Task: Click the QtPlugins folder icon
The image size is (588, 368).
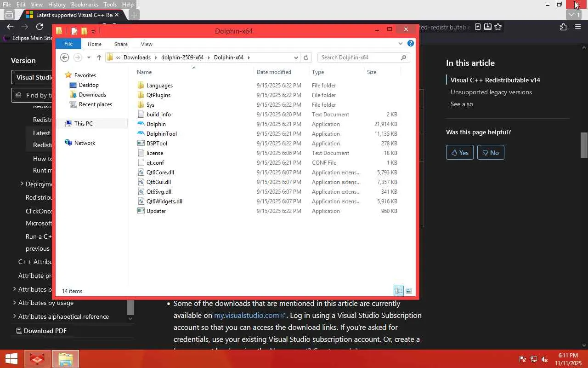Action: 141,95
